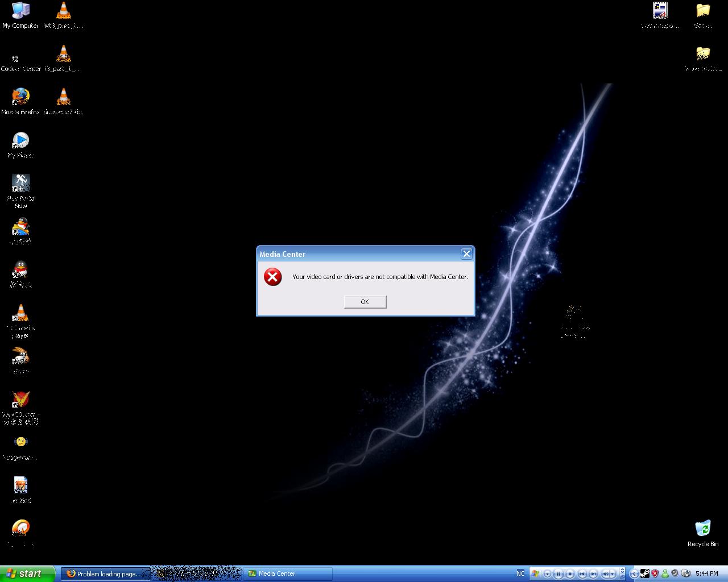Click OK in the Media Center error dialog
Screen dimensions: 728x582
365,302
